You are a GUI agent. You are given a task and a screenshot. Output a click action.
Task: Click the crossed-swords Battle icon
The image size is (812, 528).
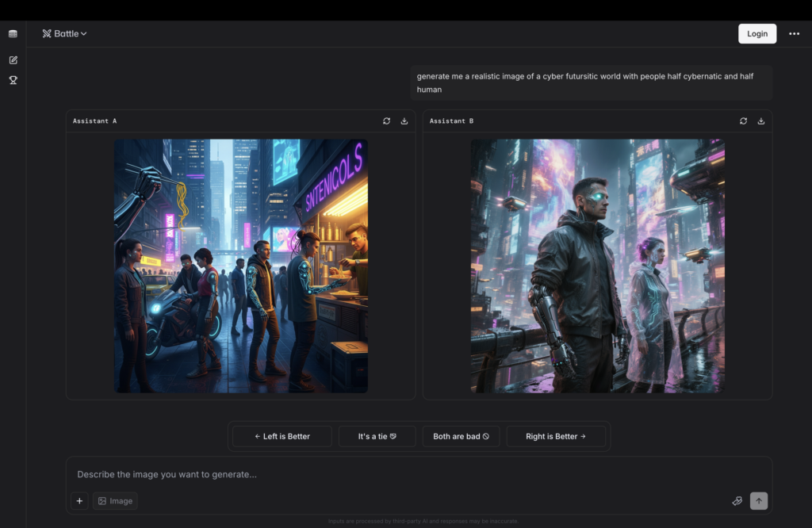[46, 33]
